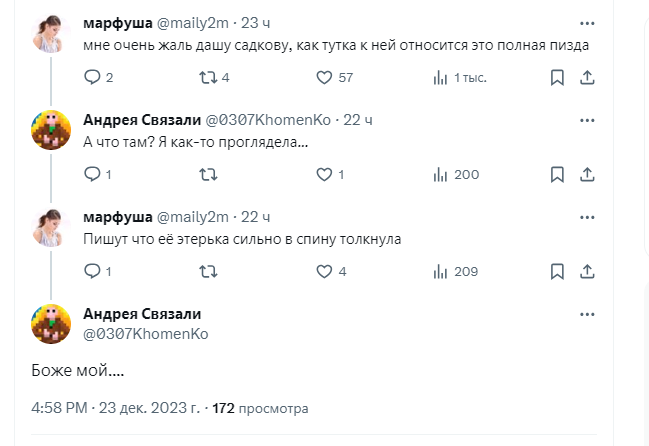Open the @0307KhomenKo handle under main tweet
The image size is (649, 446).
145,333
